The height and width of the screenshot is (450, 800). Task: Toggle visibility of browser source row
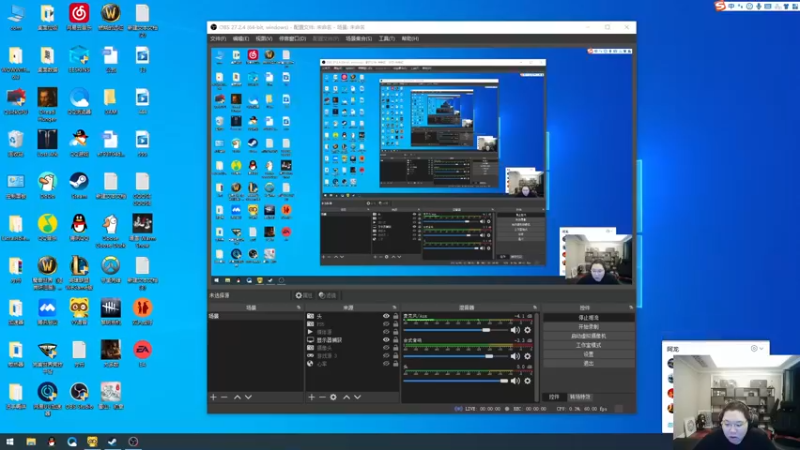tap(386, 364)
